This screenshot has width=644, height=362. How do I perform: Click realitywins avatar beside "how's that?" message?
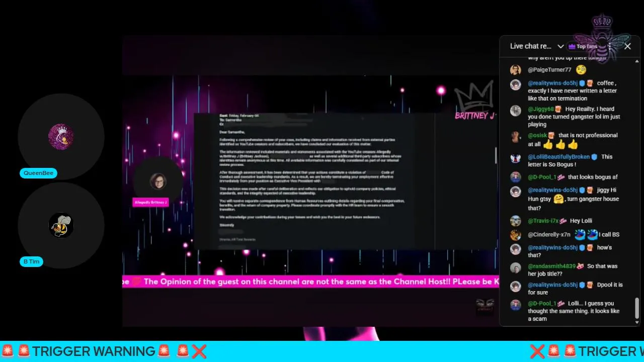516,249
